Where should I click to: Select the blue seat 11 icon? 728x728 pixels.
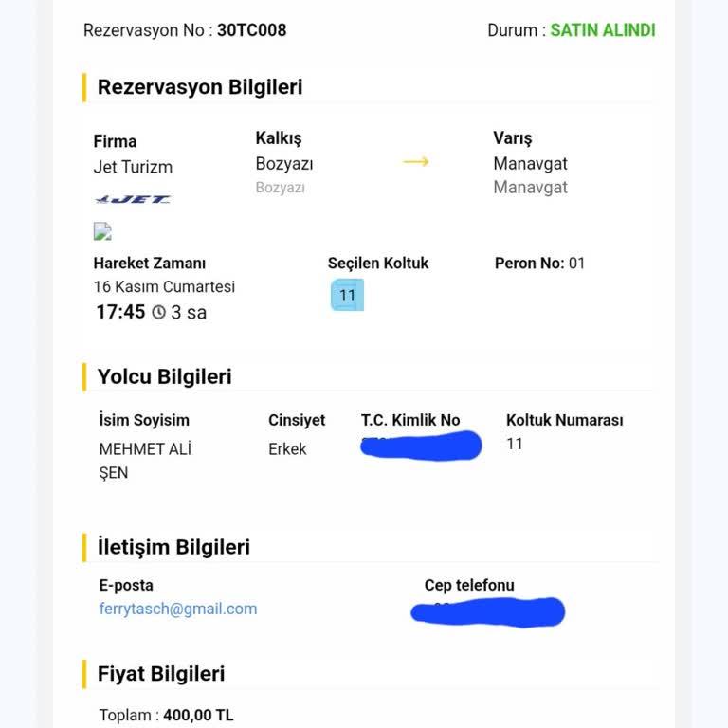pyautogui.click(x=347, y=295)
